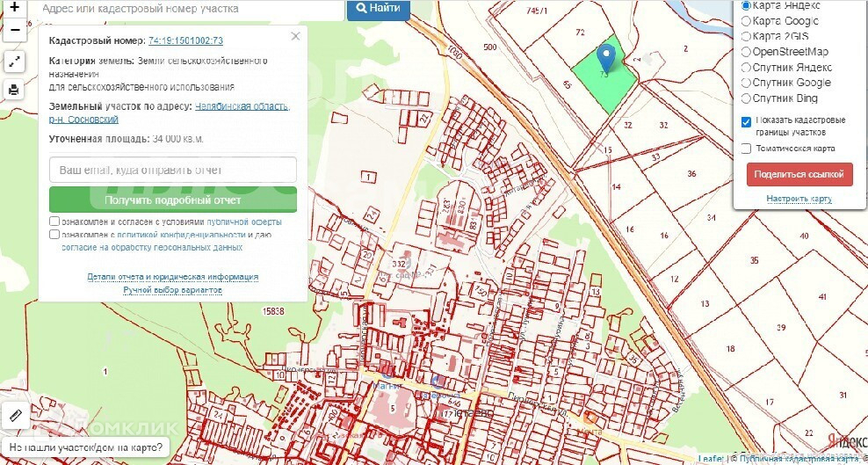Image resolution: width=868 pixels, height=465 pixels.
Task: Enable Тематическая карта checkbox
Action: pyautogui.click(x=746, y=149)
